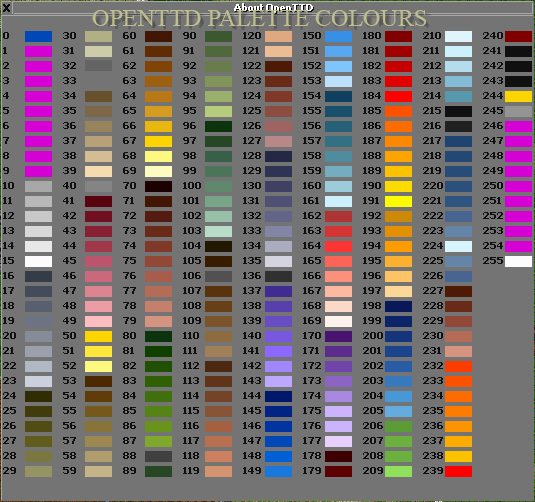Select the deep purple swatch 170
The height and width of the screenshot is (502, 535).
(x=339, y=337)
